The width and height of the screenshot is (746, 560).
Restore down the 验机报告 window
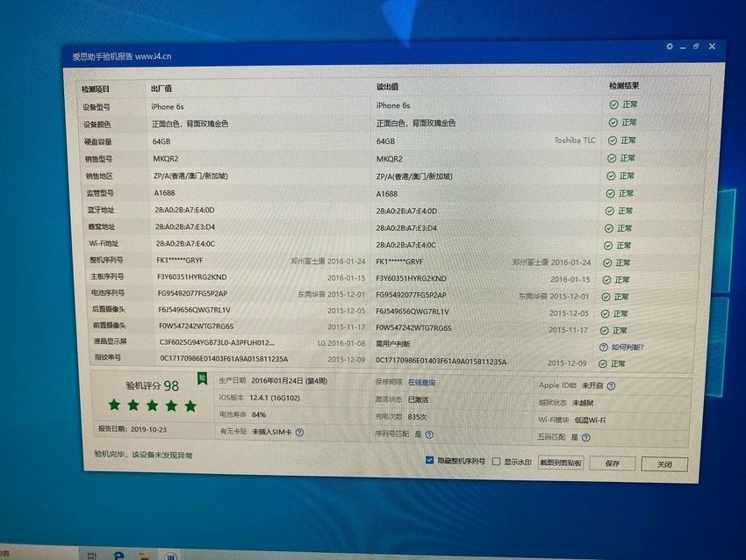point(696,47)
